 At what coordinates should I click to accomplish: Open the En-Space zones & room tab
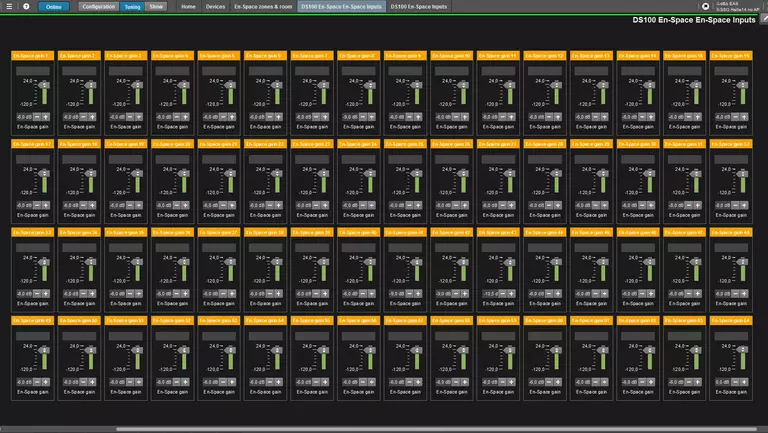point(263,7)
